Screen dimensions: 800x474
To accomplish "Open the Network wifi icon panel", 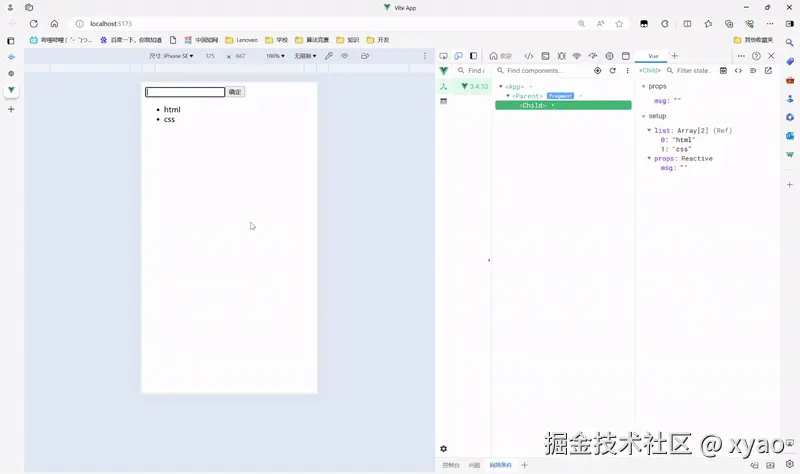I will point(577,56).
